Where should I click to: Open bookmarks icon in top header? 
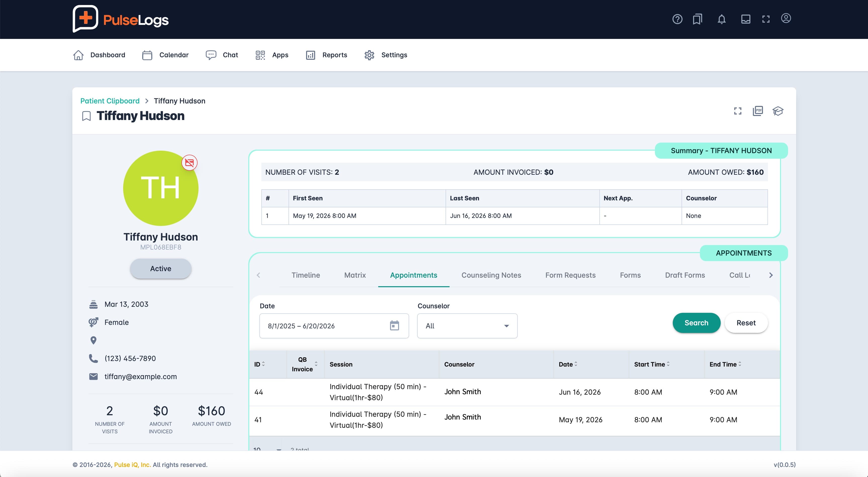[x=698, y=19]
